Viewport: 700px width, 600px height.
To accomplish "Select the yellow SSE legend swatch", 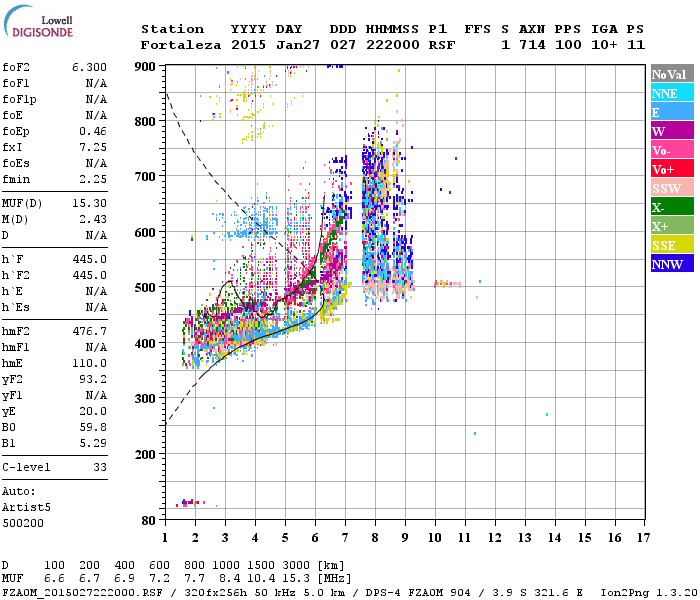I will [670, 245].
